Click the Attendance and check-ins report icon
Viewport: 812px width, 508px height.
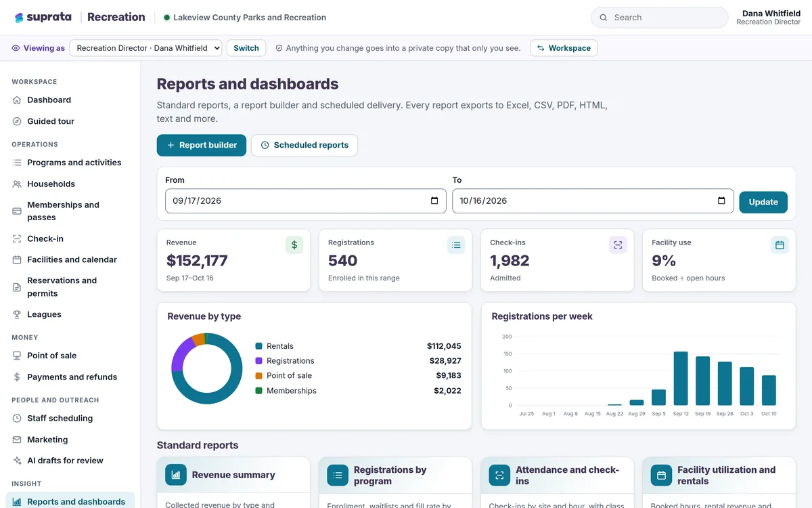coord(499,475)
